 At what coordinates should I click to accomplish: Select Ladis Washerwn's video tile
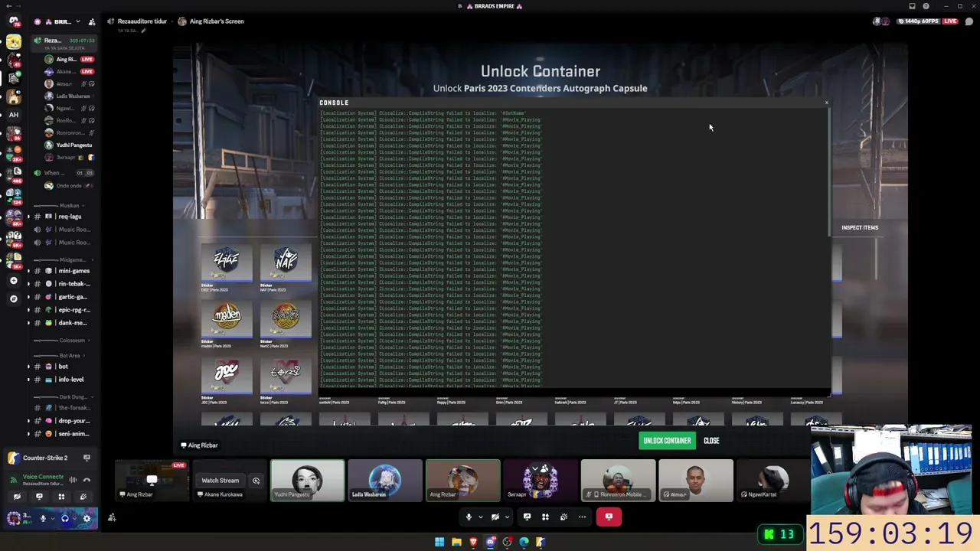pyautogui.click(x=385, y=481)
